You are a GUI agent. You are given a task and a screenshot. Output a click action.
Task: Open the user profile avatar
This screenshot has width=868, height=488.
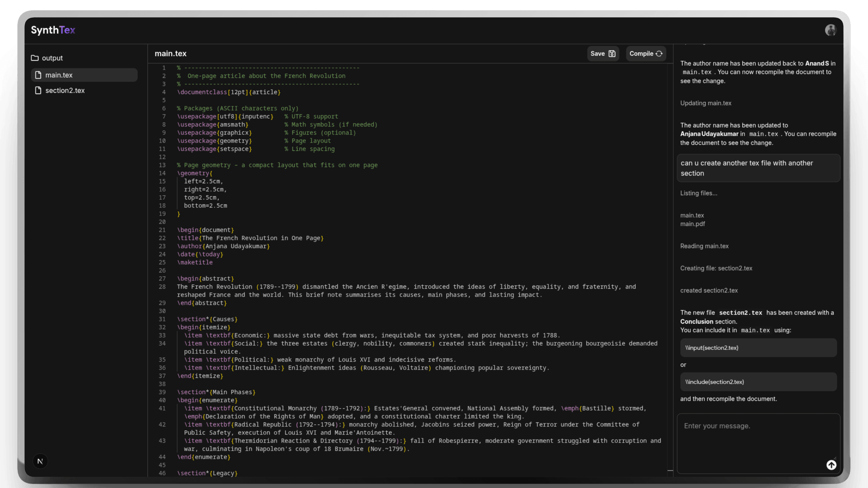click(x=830, y=30)
